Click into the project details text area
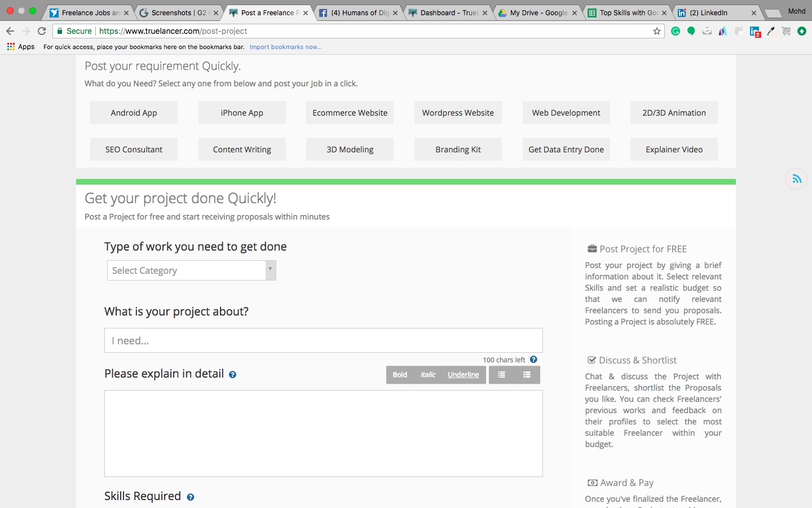The width and height of the screenshot is (812, 508). (324, 433)
